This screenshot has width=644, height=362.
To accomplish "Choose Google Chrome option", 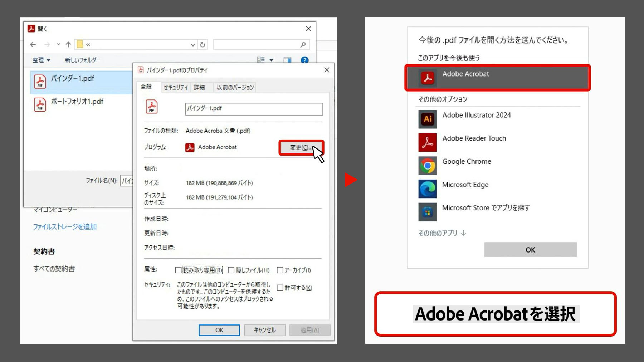I will click(x=497, y=166).
